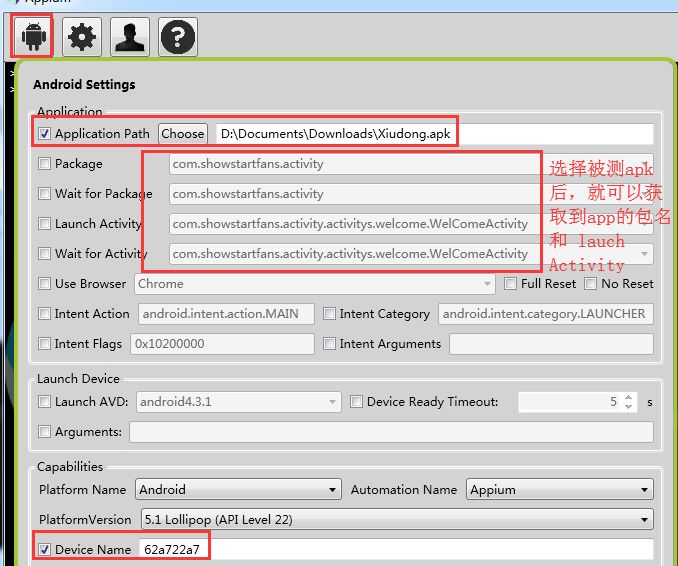Open the Package combo box
This screenshot has height=566, width=678.
(411, 164)
